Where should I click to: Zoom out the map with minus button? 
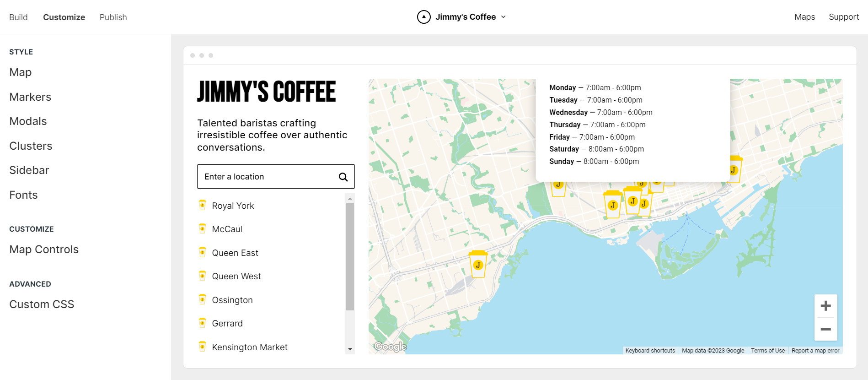[x=826, y=329]
